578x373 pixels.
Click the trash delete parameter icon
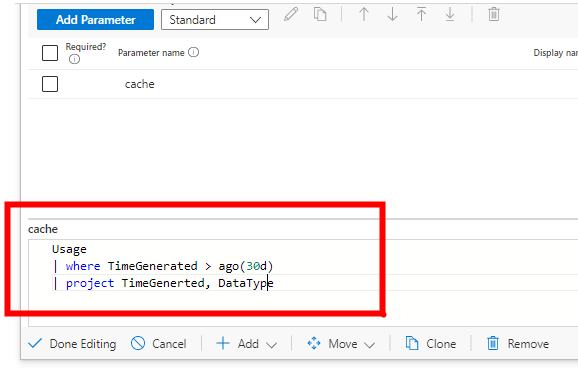point(494,14)
